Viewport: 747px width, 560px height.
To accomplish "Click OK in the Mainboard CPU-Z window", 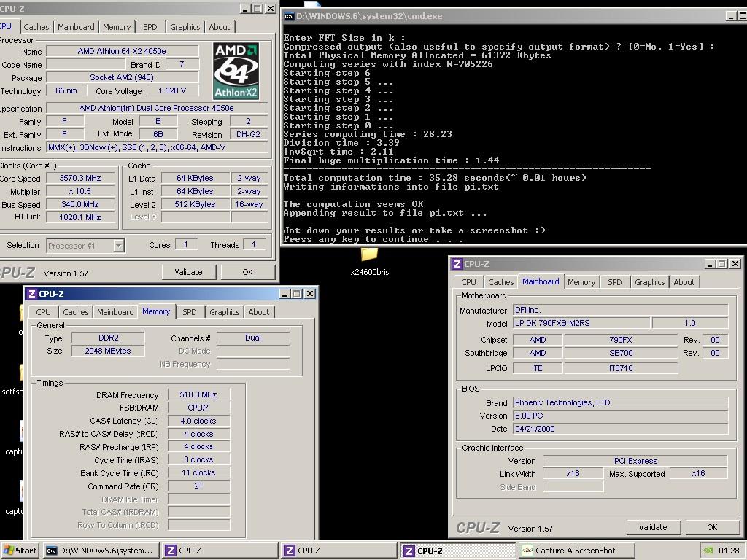I will point(712,527).
